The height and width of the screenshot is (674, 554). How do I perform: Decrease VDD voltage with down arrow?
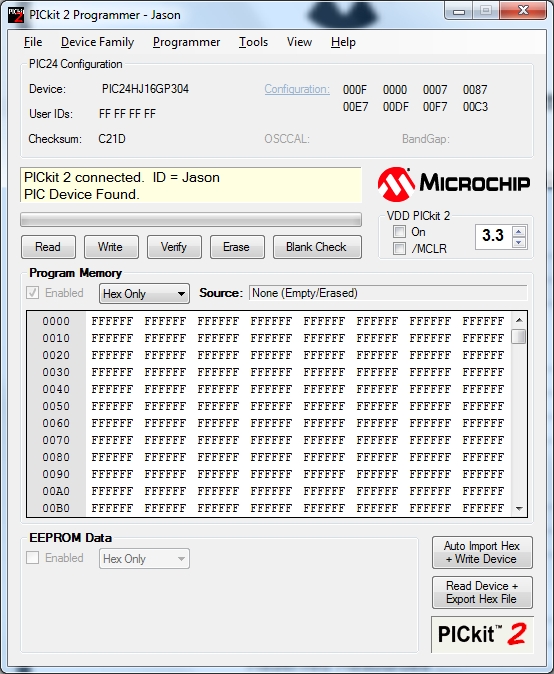519,242
